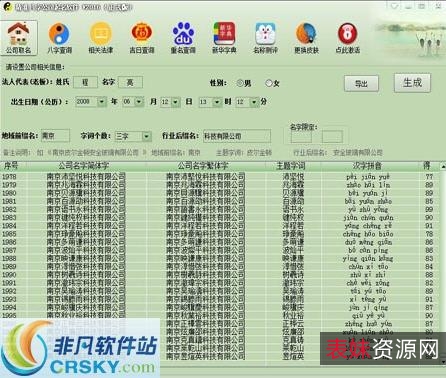Viewport: 446px width, 378px height.
Task: Click the 更换皮肤 skin change icon
Action: click(306, 38)
